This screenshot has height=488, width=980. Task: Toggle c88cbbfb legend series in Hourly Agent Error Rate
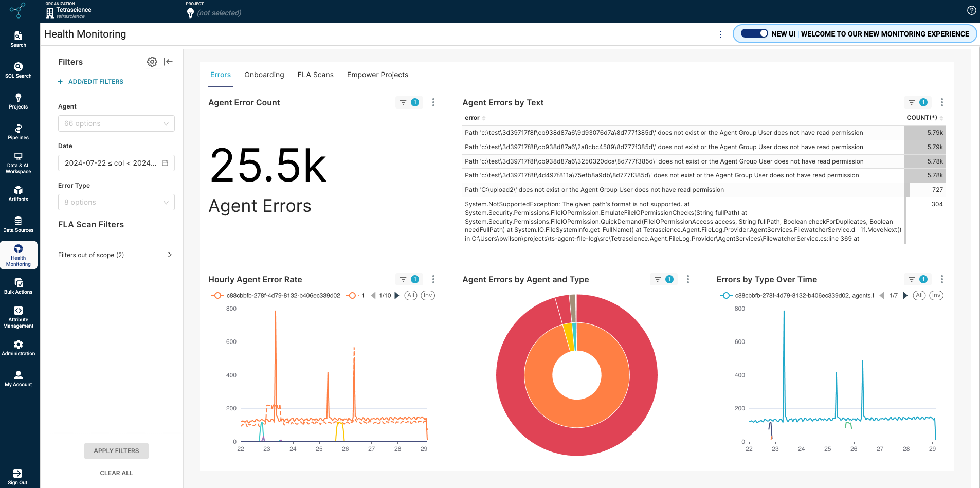276,295
